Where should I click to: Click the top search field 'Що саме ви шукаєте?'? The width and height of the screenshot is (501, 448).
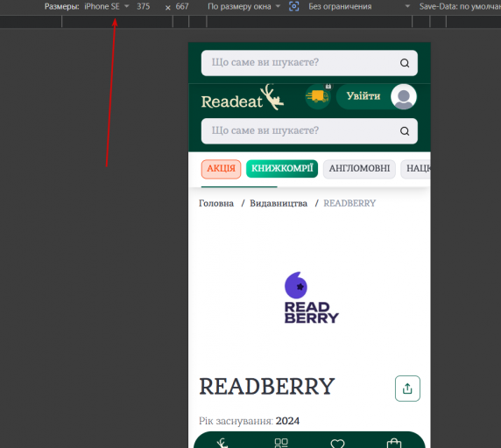(309, 63)
